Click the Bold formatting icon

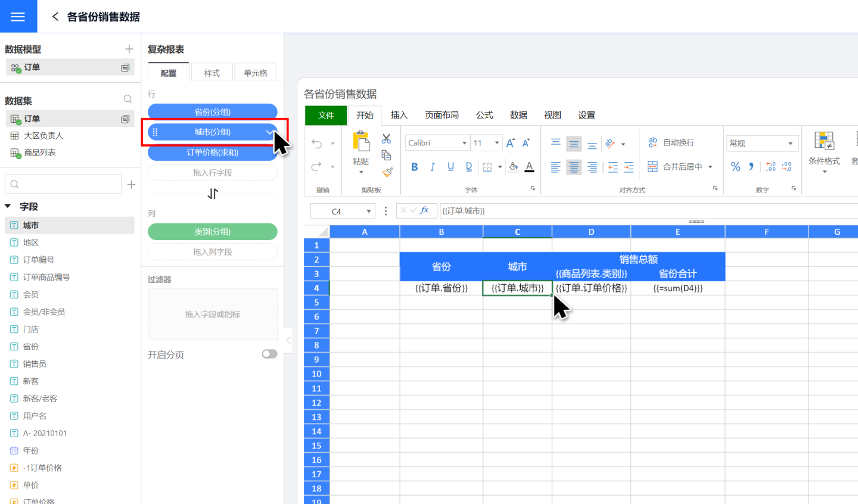414,167
